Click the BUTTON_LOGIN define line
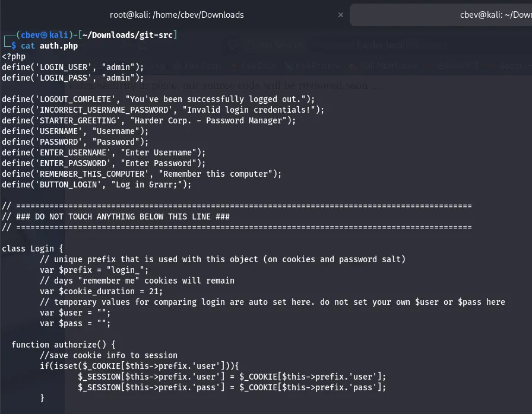The height and width of the screenshot is (414, 532). coord(97,184)
